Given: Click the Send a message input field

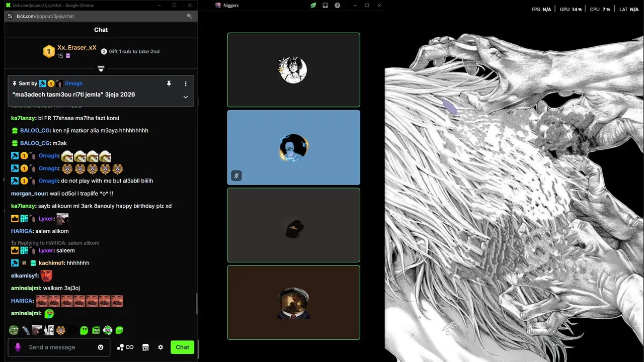Looking at the screenshot, I should pyautogui.click(x=59, y=347).
